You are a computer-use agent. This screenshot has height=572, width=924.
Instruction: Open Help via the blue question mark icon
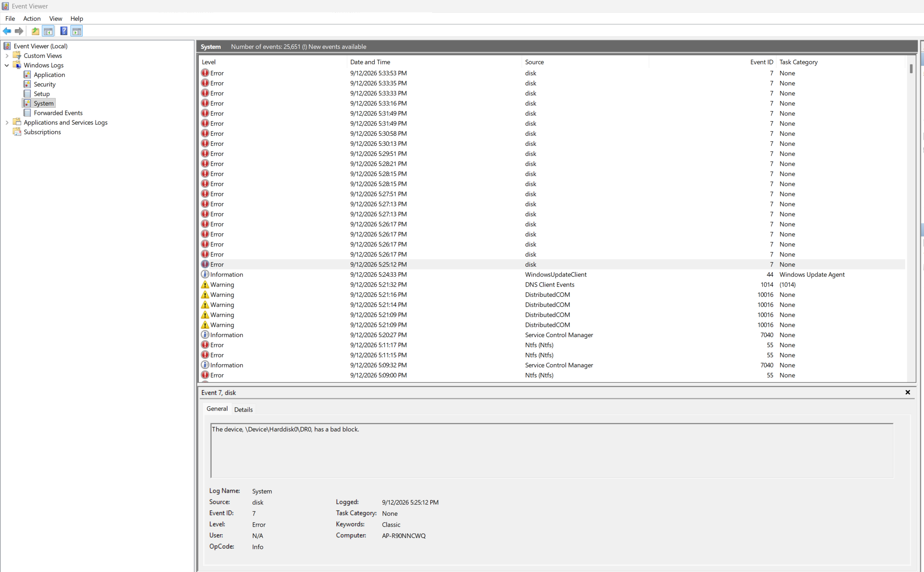click(x=64, y=31)
